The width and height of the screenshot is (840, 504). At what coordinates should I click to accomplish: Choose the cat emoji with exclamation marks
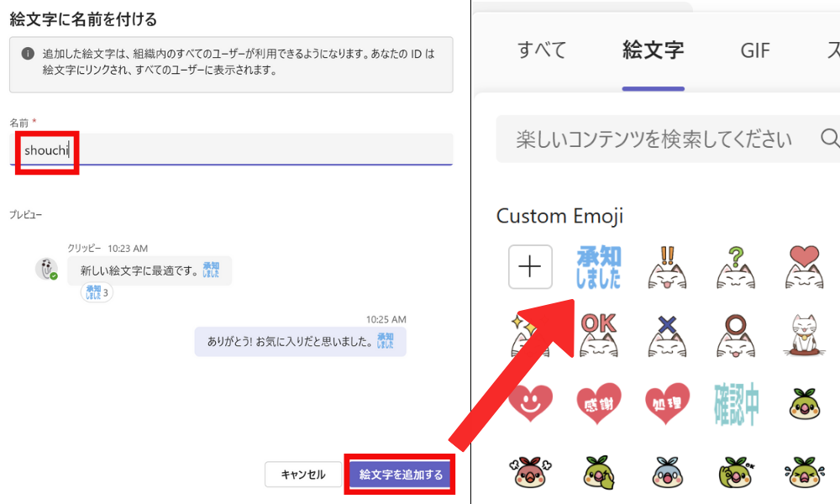click(x=667, y=267)
